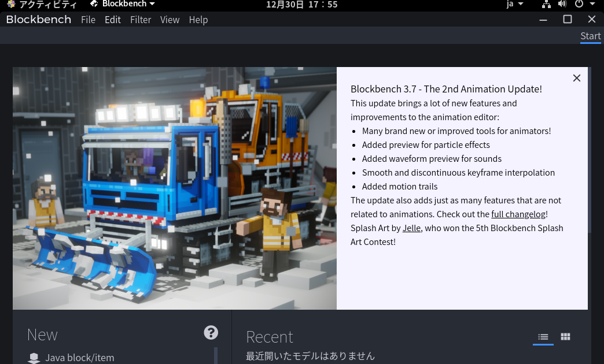Viewport: 604px width, 364px height.
Task: Click the power icon in the top bar
Action: tap(579, 5)
